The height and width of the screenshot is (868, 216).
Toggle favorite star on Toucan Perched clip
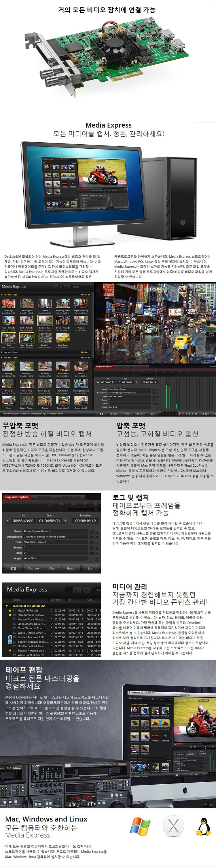tap(10, 651)
